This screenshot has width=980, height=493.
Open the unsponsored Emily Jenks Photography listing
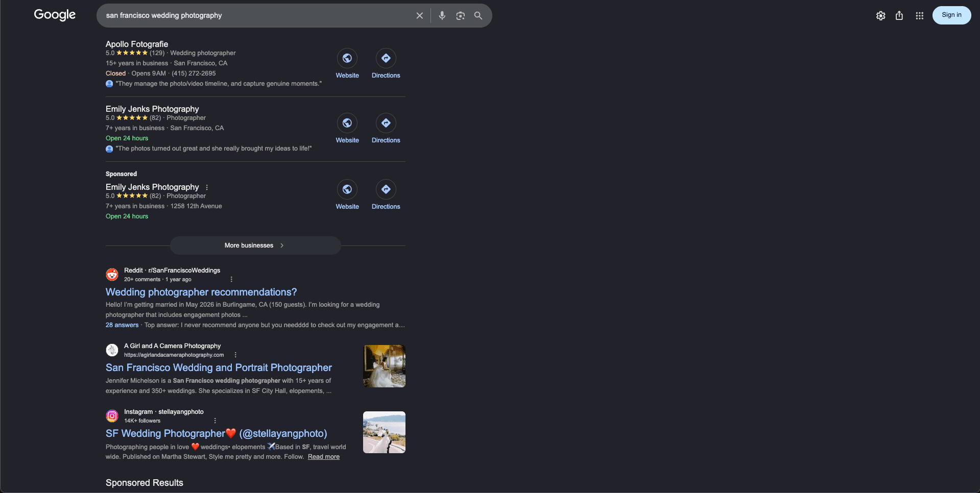click(152, 109)
